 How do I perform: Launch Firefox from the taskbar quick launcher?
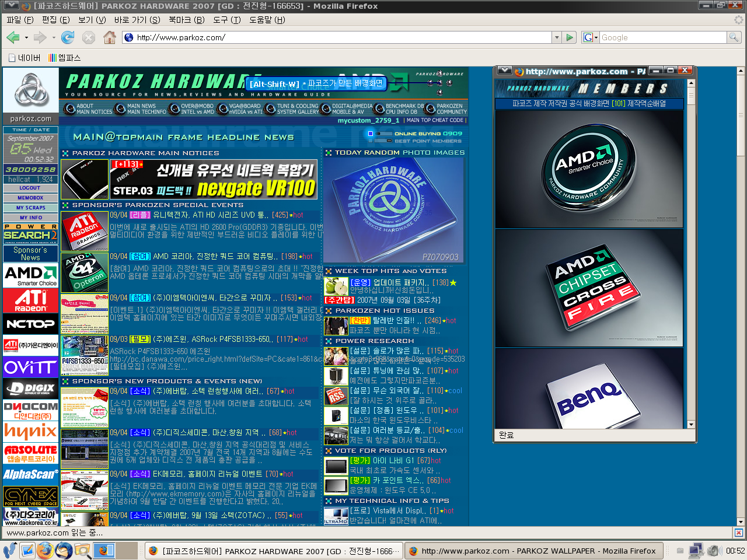pyautogui.click(x=45, y=550)
